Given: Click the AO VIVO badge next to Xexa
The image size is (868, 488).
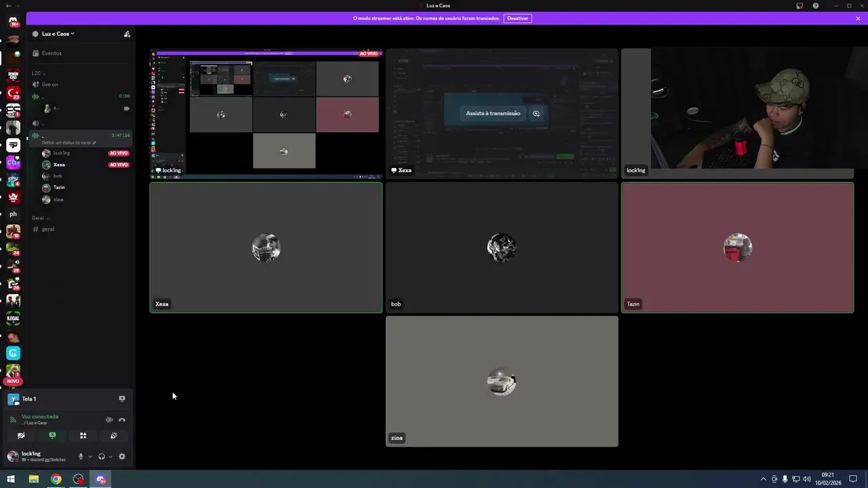Looking at the screenshot, I should 119,165.
